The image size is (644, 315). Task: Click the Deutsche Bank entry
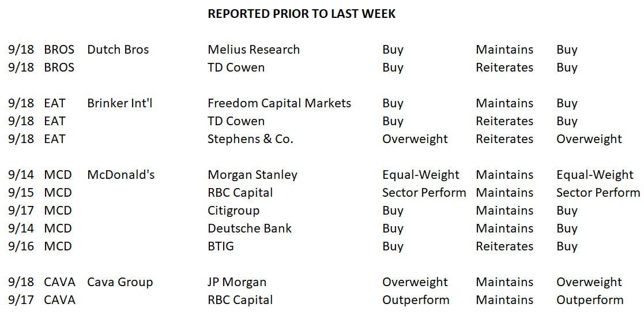(250, 228)
